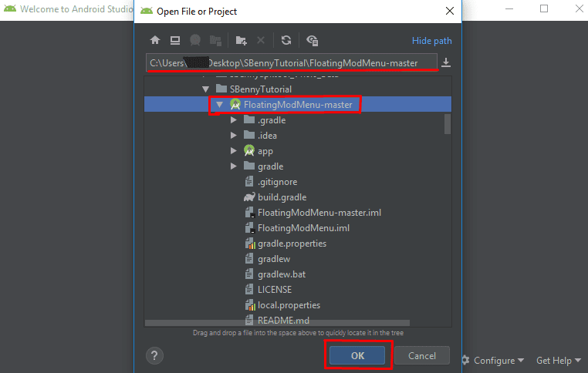Click the app module Android icon
The width and height of the screenshot is (588, 373).
(x=249, y=150)
